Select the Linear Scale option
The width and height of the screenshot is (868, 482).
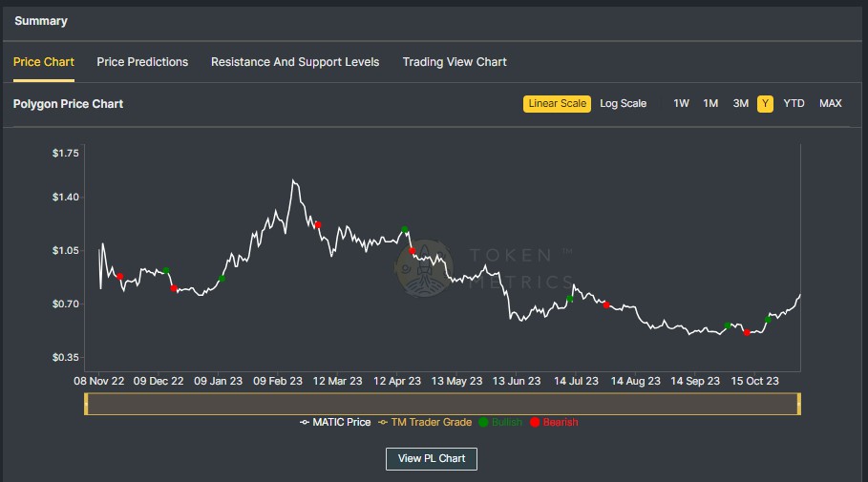coord(557,104)
